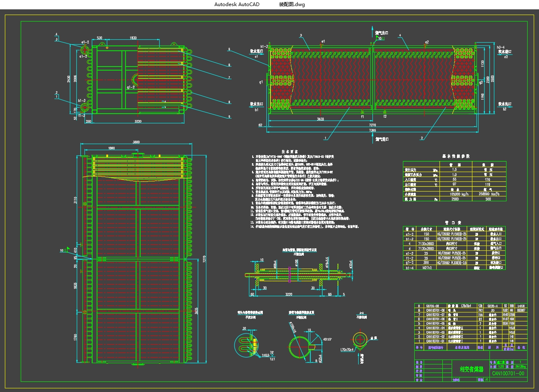Image resolution: width=539 pixels, height=392 pixels.
Task: Click part code "CAN100701-07" in parts list
Action: coord(435,314)
